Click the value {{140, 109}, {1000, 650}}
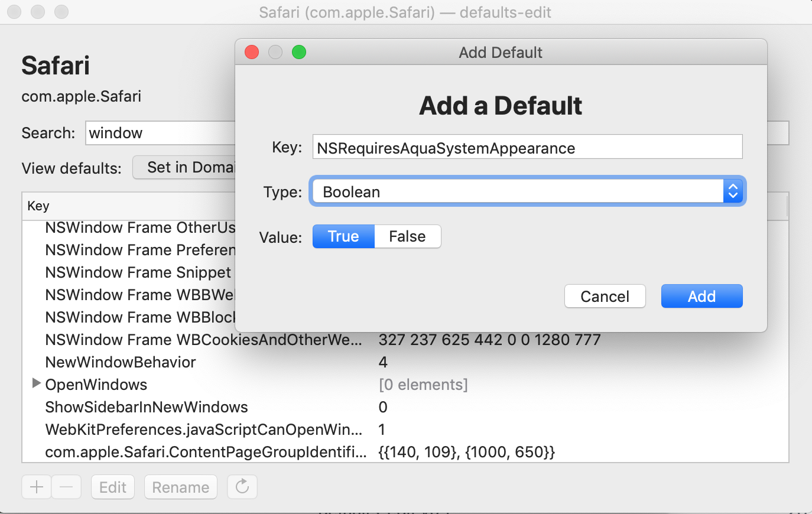 [466, 452]
